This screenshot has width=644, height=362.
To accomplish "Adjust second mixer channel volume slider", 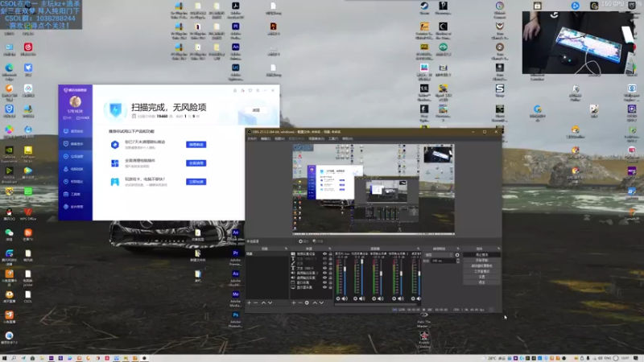I will point(362,277).
